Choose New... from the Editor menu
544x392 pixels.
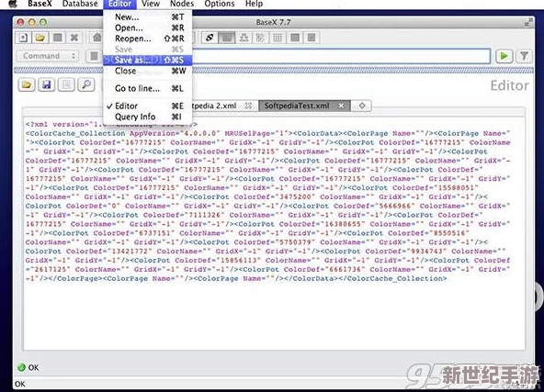(147, 17)
